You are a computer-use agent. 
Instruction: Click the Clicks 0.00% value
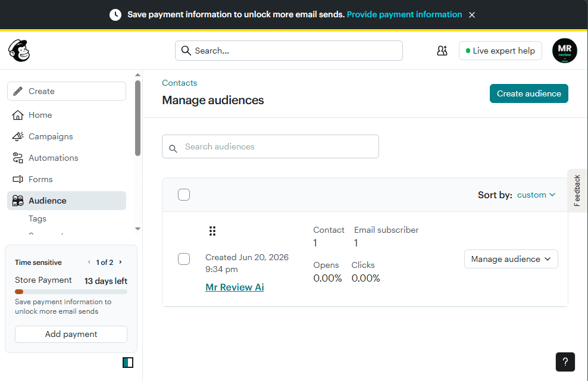click(365, 278)
